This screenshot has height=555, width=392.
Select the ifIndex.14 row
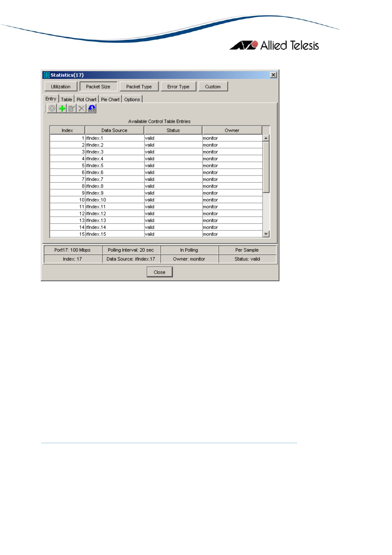tap(156, 227)
